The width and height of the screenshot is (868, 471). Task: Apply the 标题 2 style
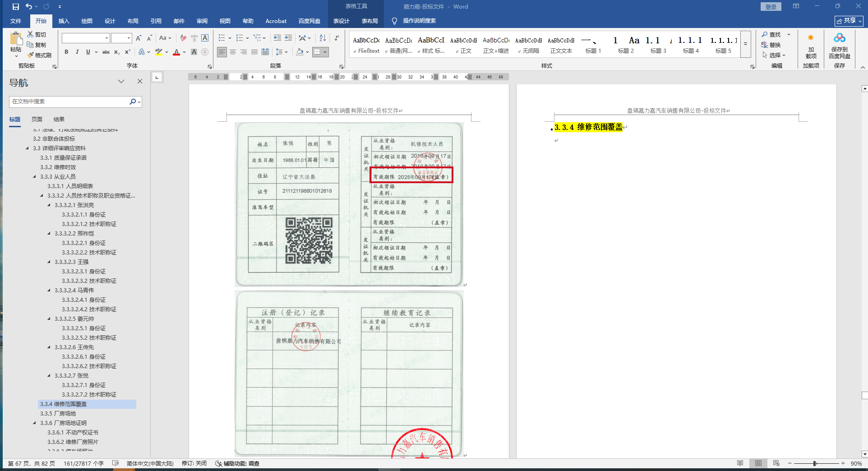click(626, 45)
